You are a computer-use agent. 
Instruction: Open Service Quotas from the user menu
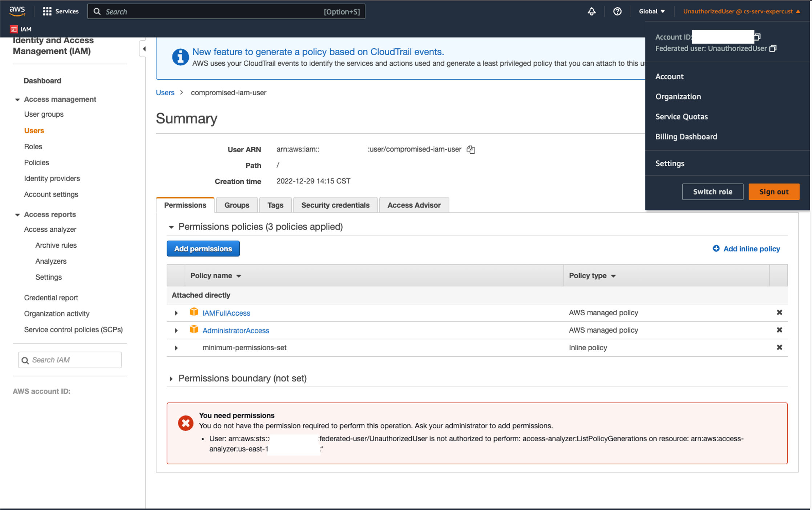pos(682,116)
